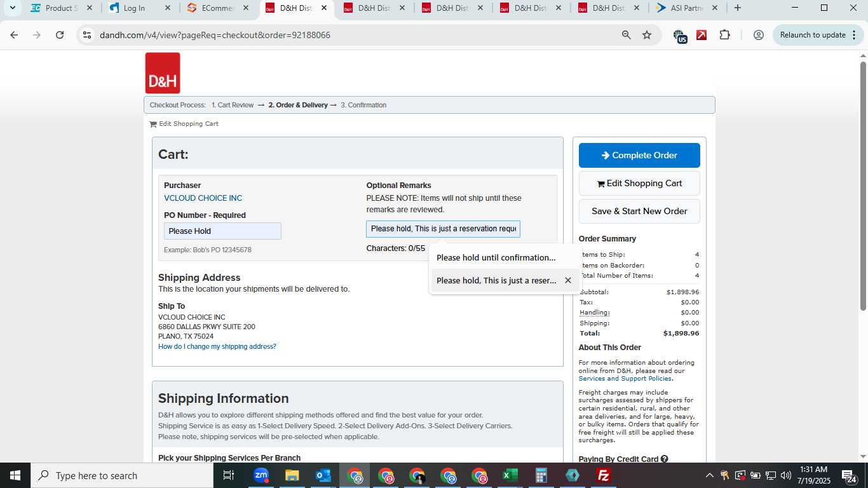The width and height of the screenshot is (868, 488).
Task: Switch to the ASI Partner tab
Action: point(687,8)
